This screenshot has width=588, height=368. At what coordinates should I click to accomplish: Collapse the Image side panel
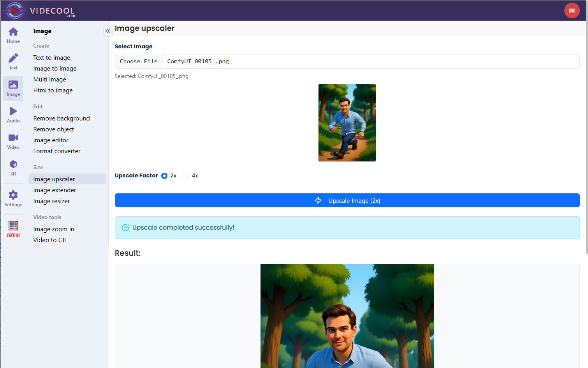tap(108, 31)
